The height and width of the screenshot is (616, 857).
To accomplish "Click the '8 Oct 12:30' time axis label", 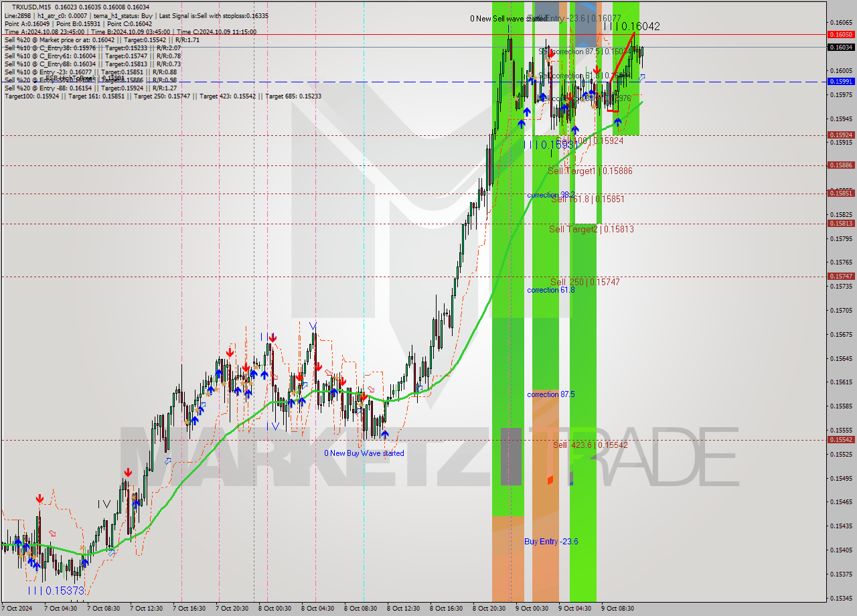I will point(404,609).
